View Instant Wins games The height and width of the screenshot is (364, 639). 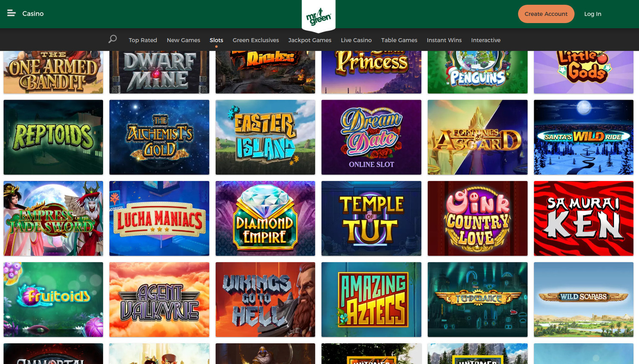[x=444, y=40]
